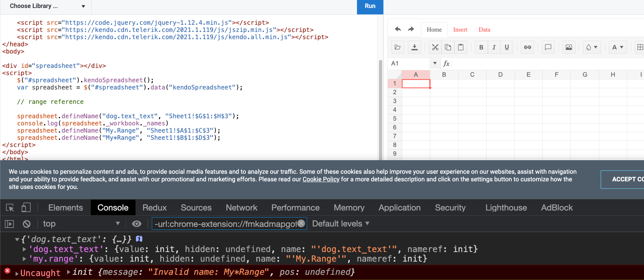
Task: Open Network tab in DevTools
Action: tap(241, 208)
